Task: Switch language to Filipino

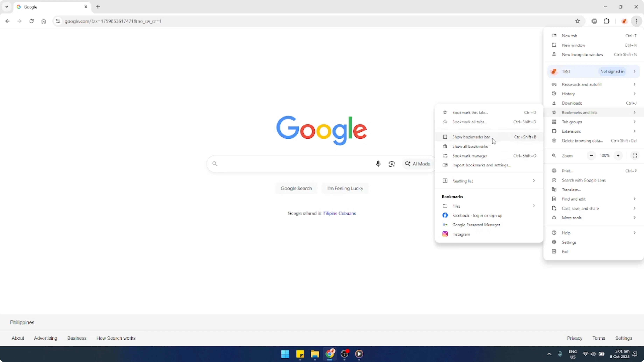Action: [330, 213]
